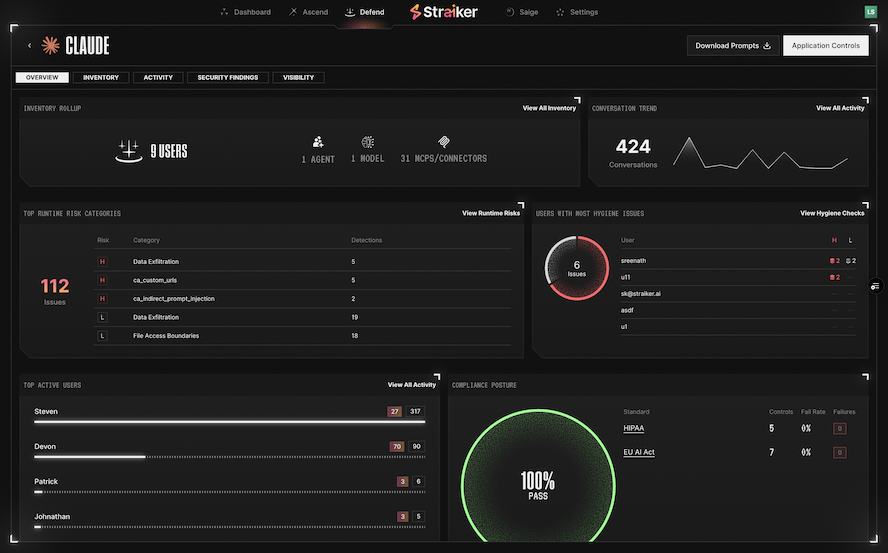888x553 pixels.
Task: Open the side panel toggle on right edge
Action: click(875, 286)
